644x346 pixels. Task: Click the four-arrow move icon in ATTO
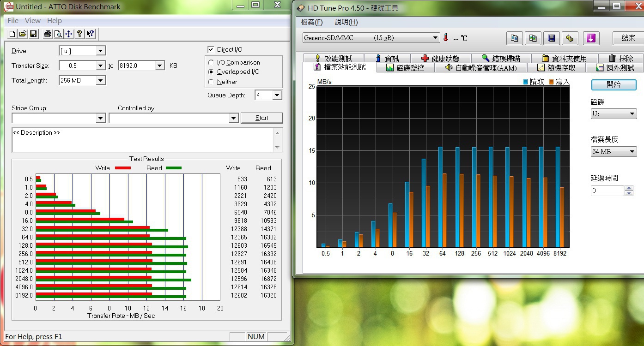(68, 34)
